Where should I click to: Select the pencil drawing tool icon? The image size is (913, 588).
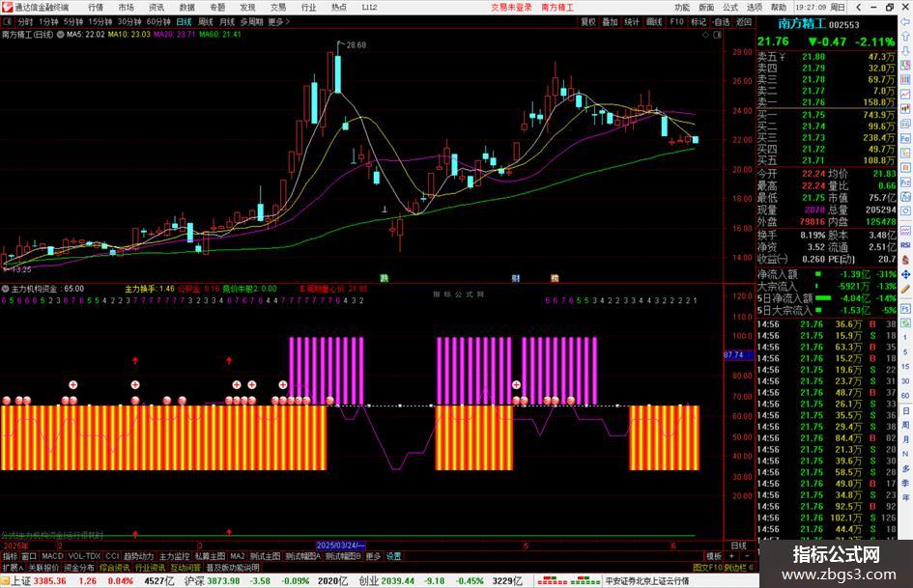coord(905,289)
